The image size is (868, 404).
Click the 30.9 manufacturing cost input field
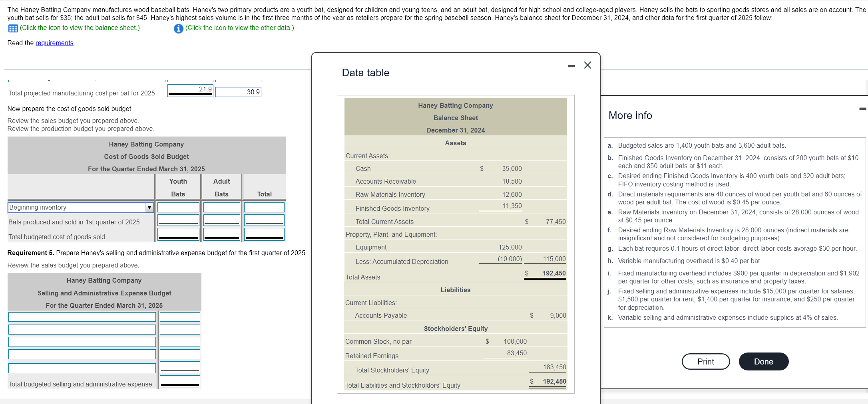coord(238,92)
